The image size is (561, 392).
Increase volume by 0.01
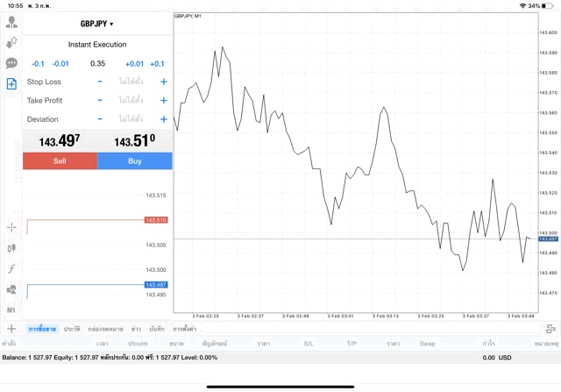click(x=134, y=63)
